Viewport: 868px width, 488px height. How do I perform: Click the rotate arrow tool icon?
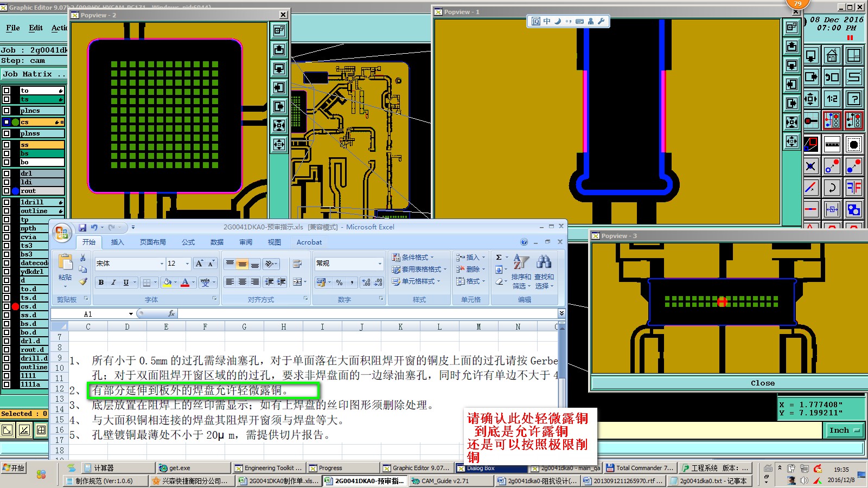point(832,188)
